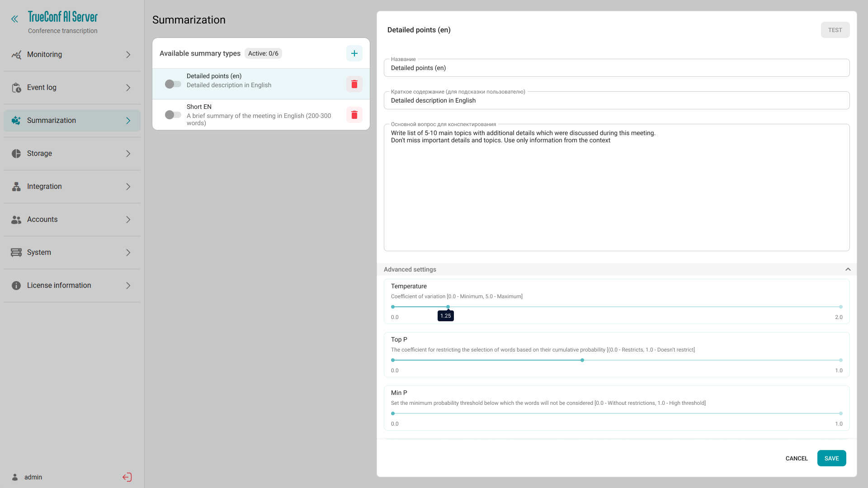Click the CANCEL button
Screen dimensions: 868x488
796,458
